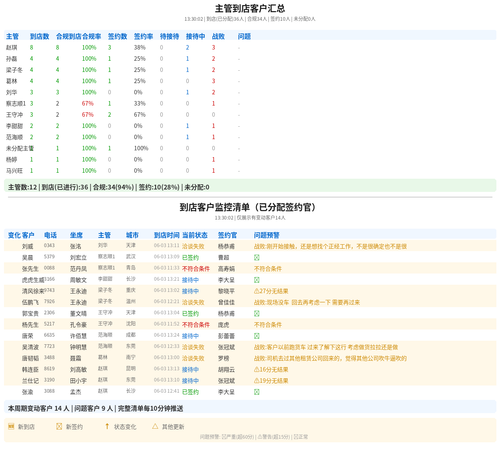
Task: Select supervisor 梁子冬 in summary table
Action: tap(14, 70)
